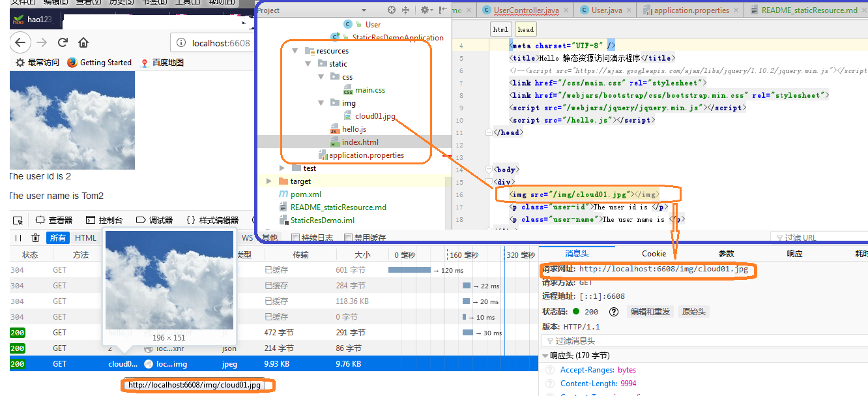Expand the target folder
Screen dimensions: 868x396
point(268,181)
